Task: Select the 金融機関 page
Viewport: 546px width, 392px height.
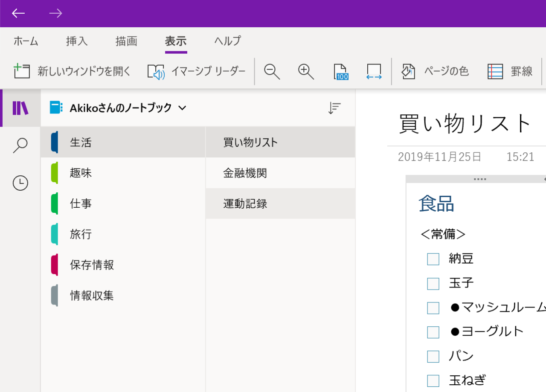Action: tap(245, 173)
